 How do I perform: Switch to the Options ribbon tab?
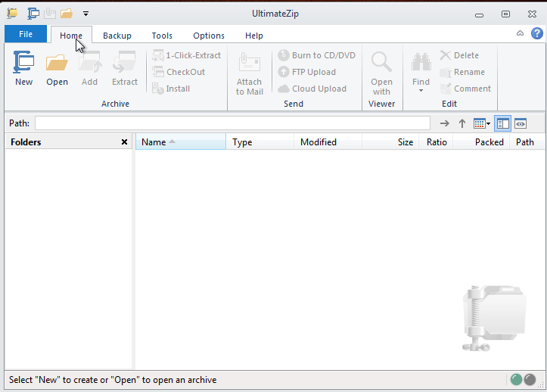209,36
